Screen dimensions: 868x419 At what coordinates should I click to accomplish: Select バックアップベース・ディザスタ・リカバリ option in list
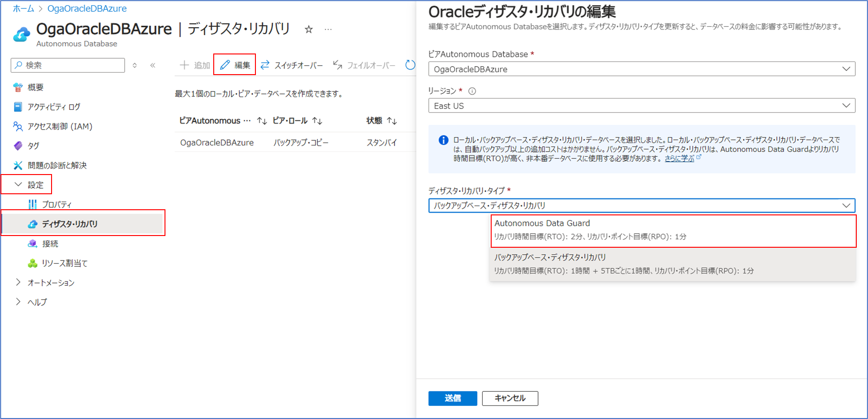tap(673, 264)
